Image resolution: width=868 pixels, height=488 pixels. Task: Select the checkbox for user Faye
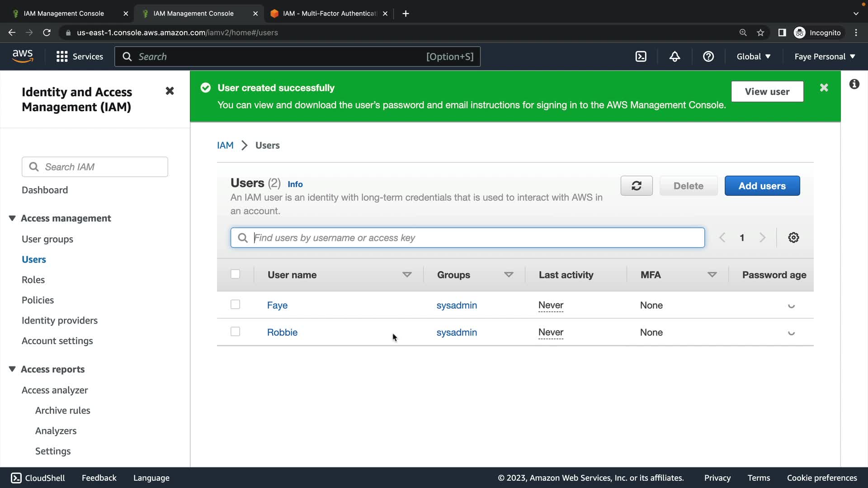coord(235,305)
